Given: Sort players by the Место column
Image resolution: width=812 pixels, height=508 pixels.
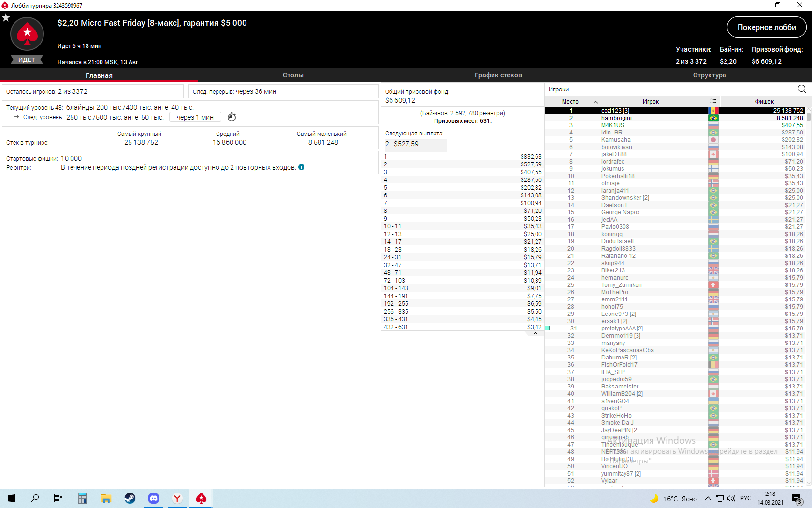Looking at the screenshot, I should (570, 102).
